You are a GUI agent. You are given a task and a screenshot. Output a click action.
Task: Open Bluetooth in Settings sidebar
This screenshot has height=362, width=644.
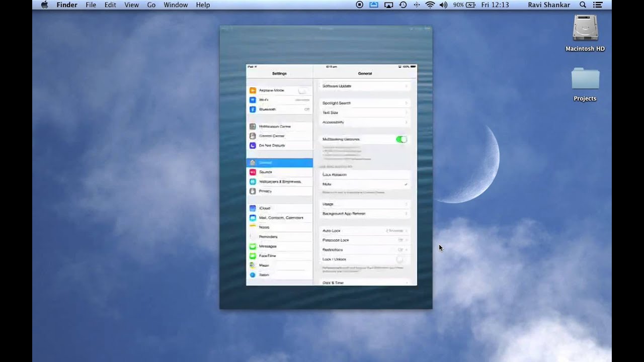click(x=279, y=110)
